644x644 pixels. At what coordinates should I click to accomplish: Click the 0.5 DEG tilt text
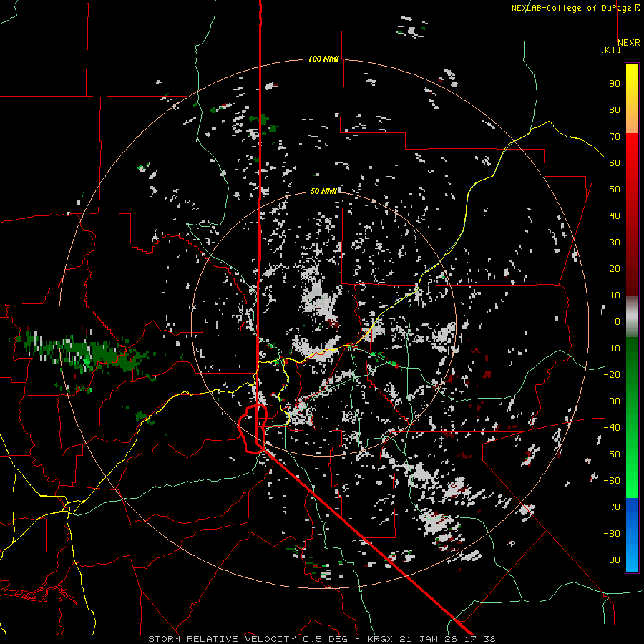pos(326,639)
